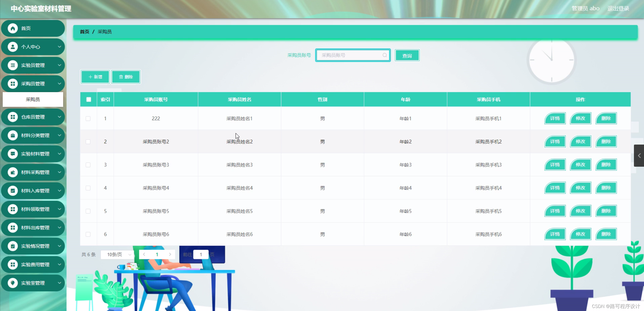The image size is (644, 311).
Task: Check the checkbox for row 4
Action: (x=88, y=188)
